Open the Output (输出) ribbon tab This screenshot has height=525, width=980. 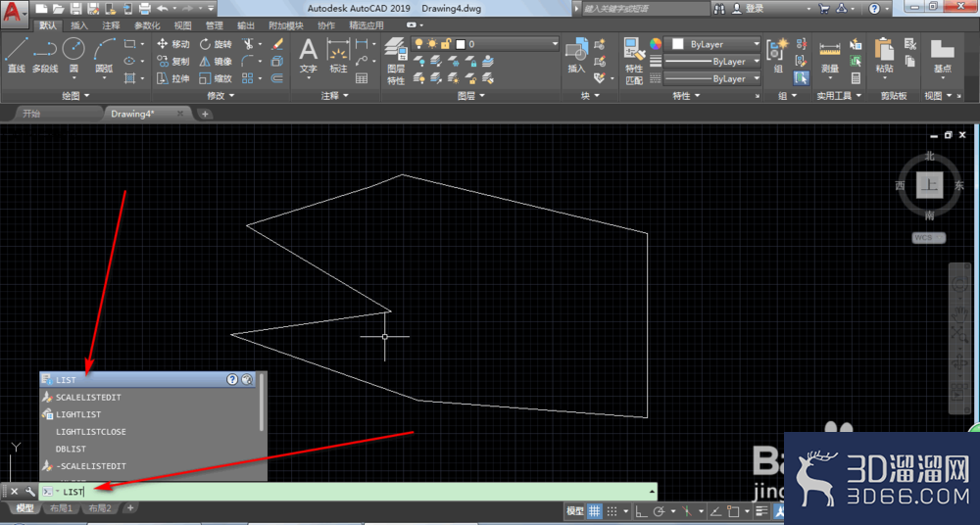pos(246,25)
